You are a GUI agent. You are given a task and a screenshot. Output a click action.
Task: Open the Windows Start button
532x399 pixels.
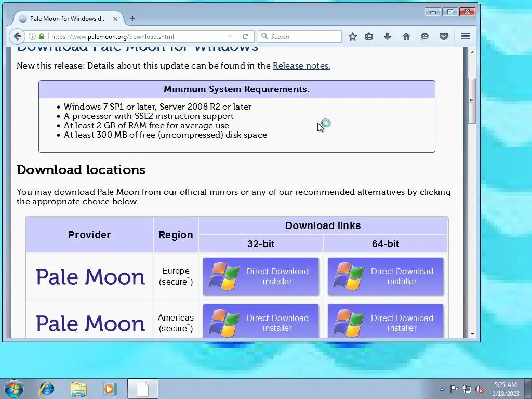[14, 389]
